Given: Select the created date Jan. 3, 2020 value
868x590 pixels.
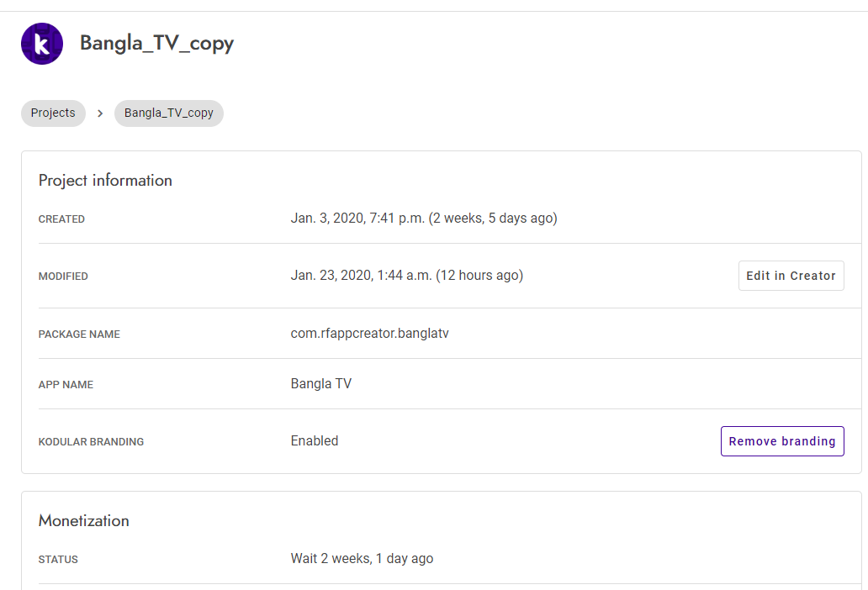Looking at the screenshot, I should click(424, 219).
